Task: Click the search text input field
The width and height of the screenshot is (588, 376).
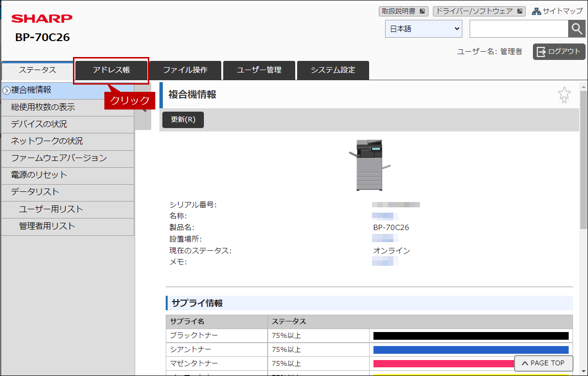Action: pyautogui.click(x=518, y=29)
